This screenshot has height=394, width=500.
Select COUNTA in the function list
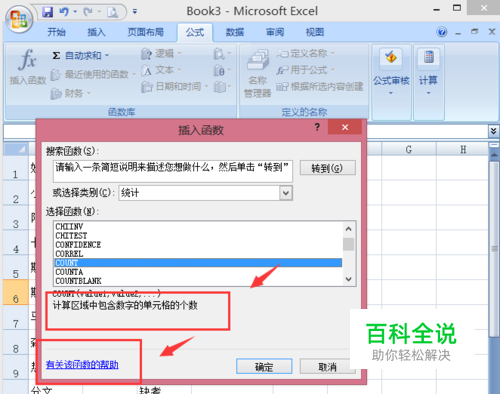(198, 272)
